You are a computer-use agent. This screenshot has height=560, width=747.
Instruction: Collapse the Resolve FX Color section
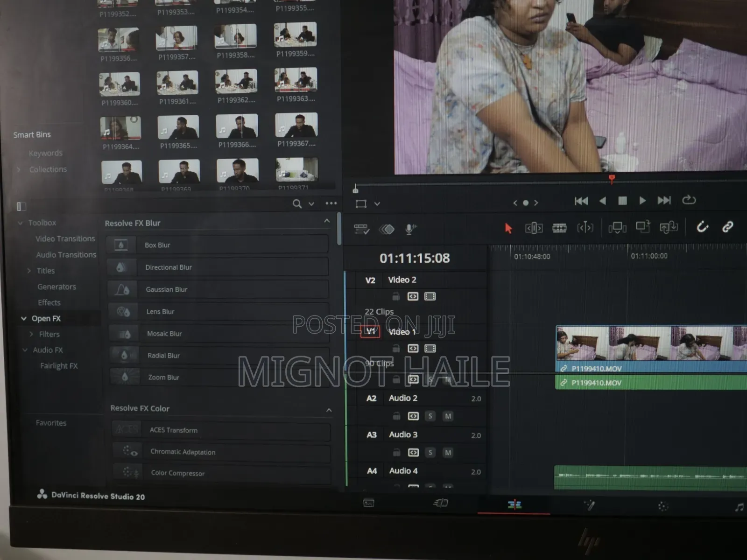pos(329,410)
